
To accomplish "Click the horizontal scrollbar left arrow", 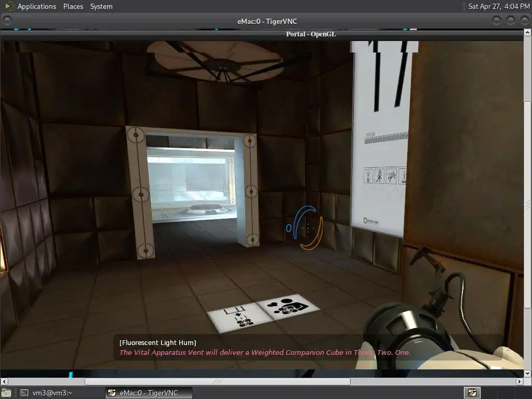I will tap(4, 381).
